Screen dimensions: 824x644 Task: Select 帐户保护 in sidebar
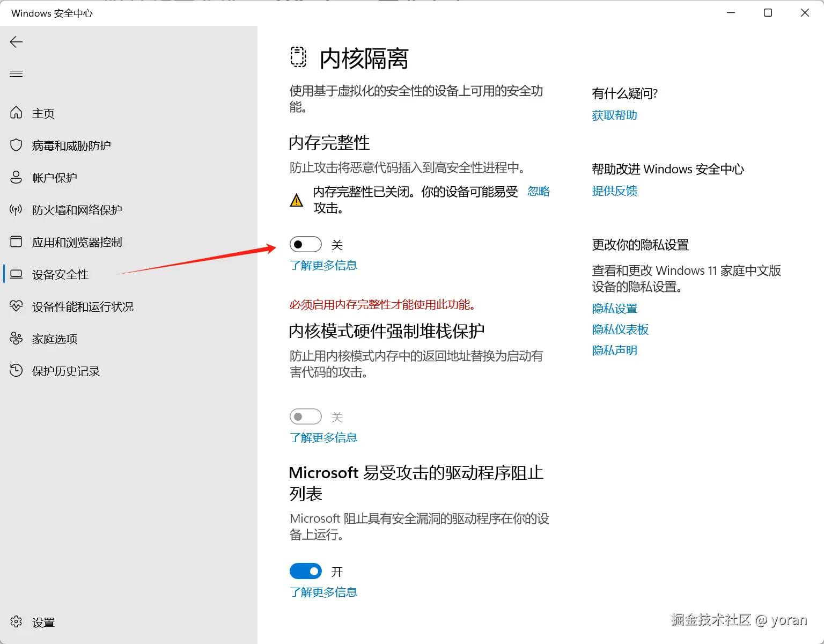tap(129, 178)
